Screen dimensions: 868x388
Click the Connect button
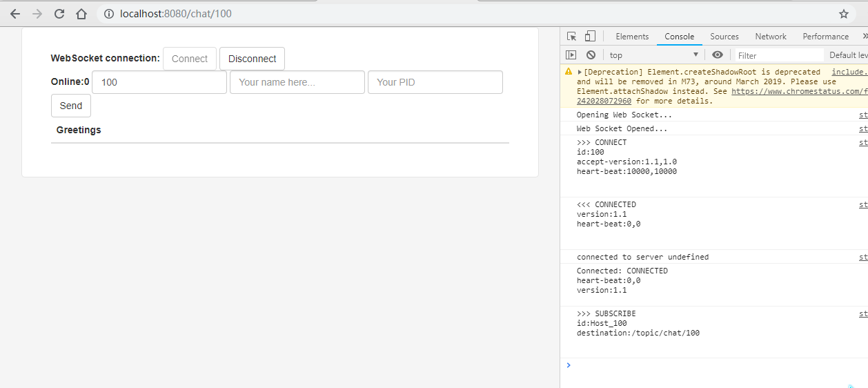[x=190, y=59]
